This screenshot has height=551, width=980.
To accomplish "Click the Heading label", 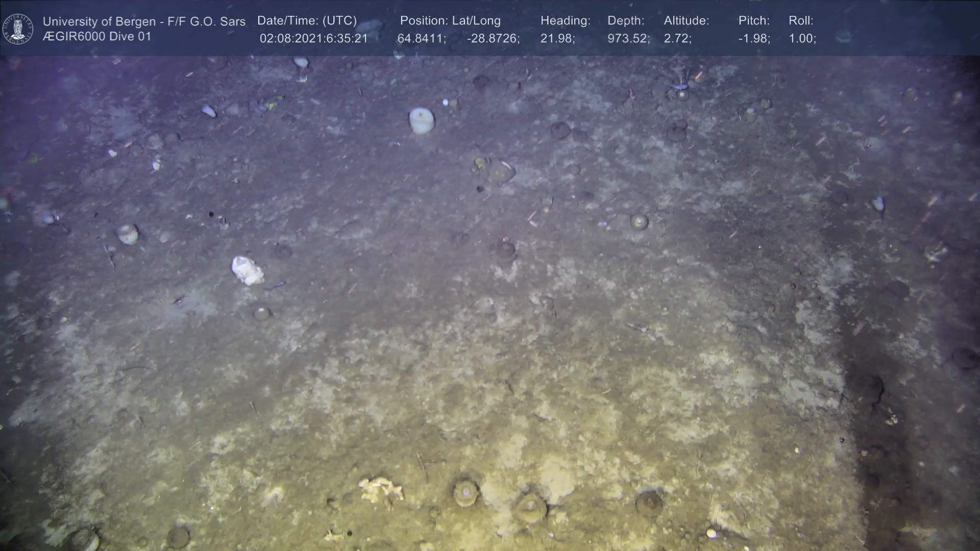I will tap(565, 21).
